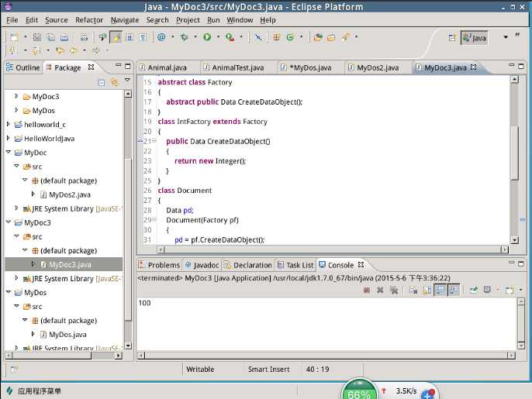Expand MyDos2.java tree item arrow
The width and height of the screenshot is (532, 399).
[33, 194]
